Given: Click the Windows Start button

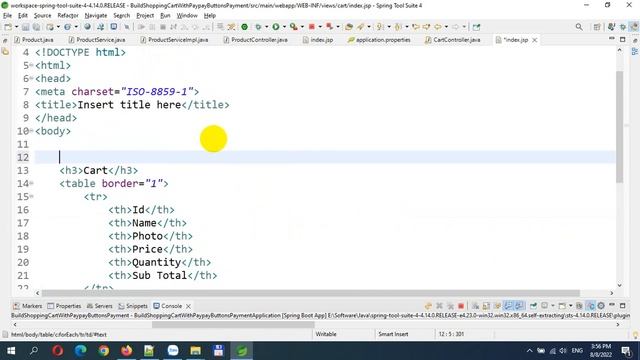Looking at the screenshot, I should tap(11, 351).
